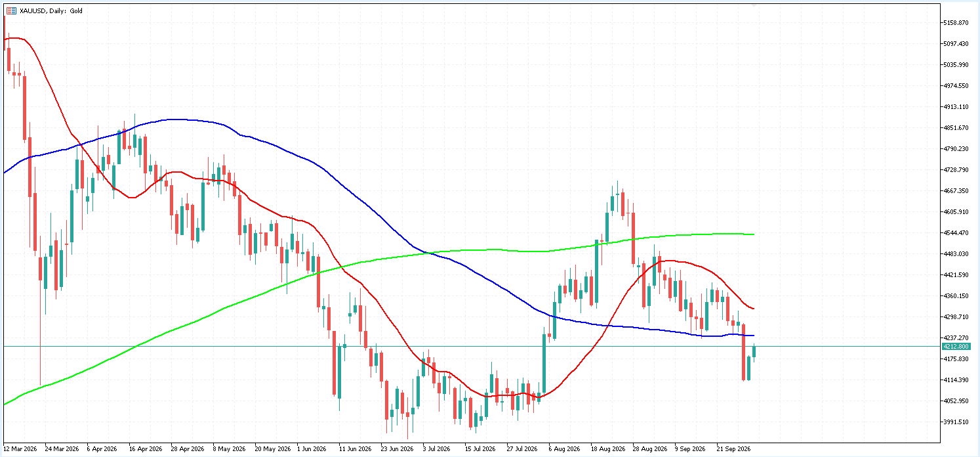This screenshot has height=457, width=980.
Task: Click the chart symbol icon beside XAUUSD title
Action: (11, 11)
